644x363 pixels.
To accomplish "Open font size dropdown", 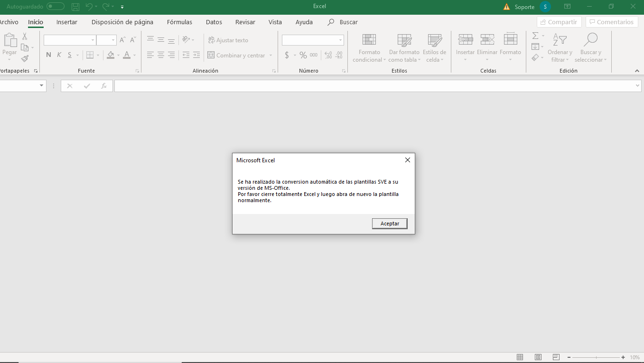I will [113, 40].
